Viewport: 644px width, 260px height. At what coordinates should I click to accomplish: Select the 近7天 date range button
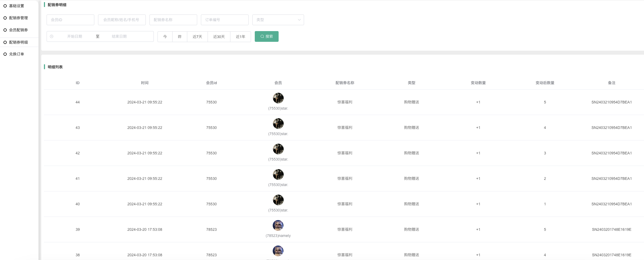pyautogui.click(x=197, y=37)
